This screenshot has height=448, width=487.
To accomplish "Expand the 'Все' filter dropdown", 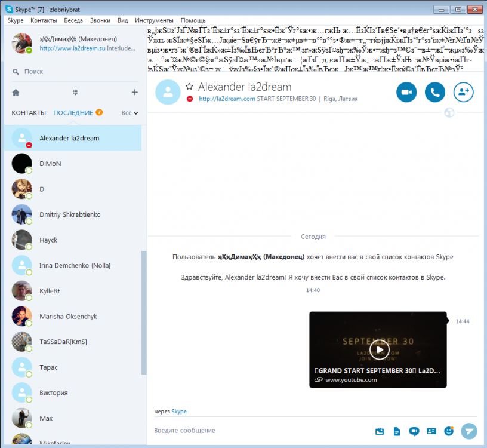I will point(130,113).
